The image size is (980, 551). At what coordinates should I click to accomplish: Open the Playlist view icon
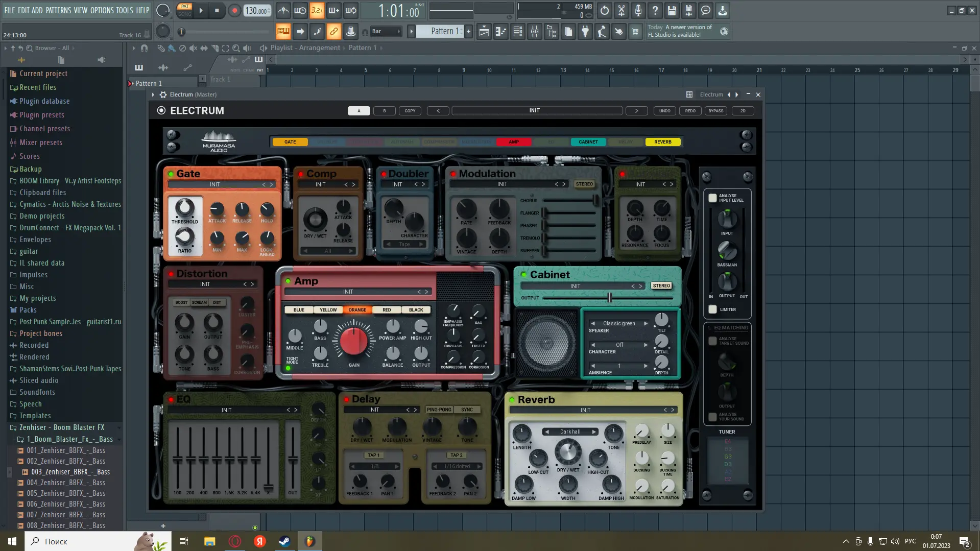(x=484, y=32)
